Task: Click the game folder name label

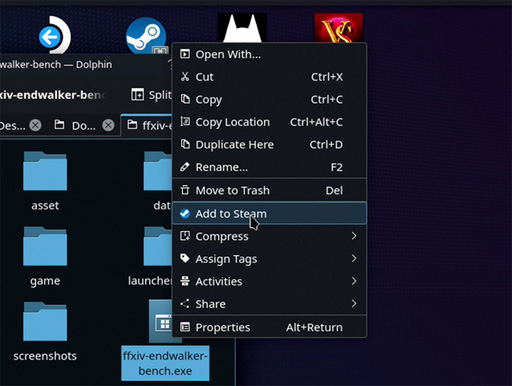Action: (45, 281)
